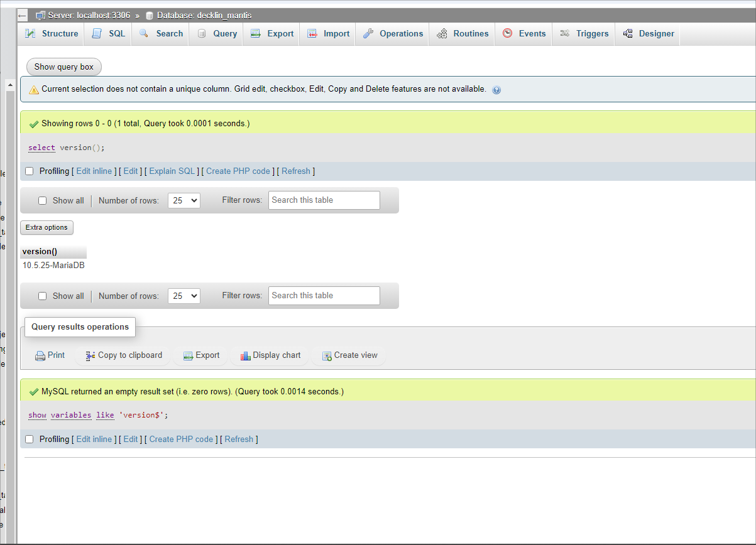756x545 pixels.
Task: Check the upper Show all checkbox
Action: (43, 201)
